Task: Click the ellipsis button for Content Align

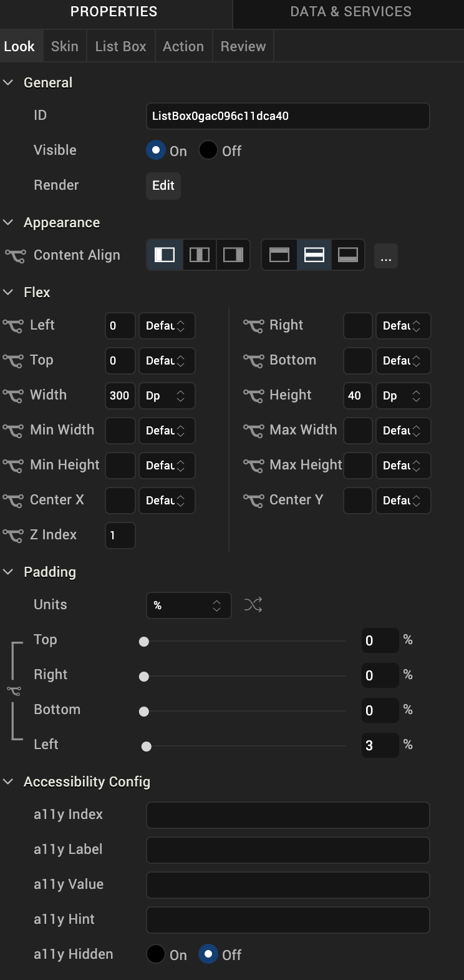Action: tap(386, 257)
